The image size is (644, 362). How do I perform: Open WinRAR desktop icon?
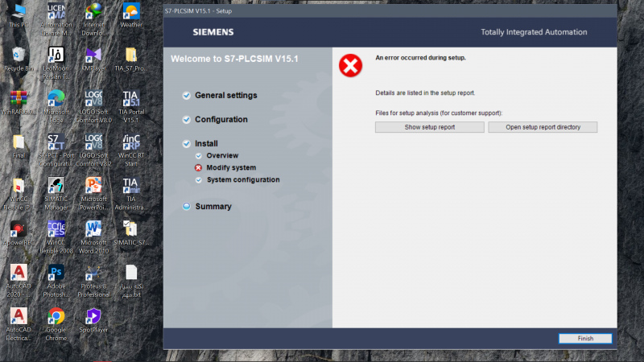19,103
